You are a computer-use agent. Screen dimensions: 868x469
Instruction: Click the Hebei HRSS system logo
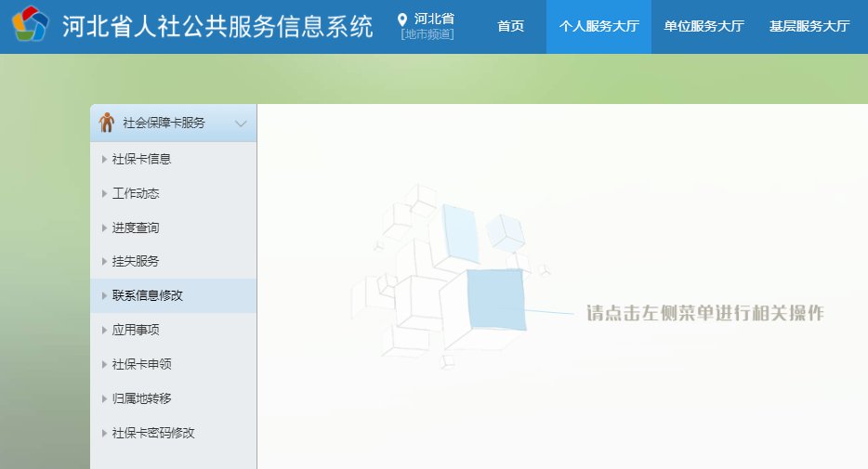click(31, 24)
